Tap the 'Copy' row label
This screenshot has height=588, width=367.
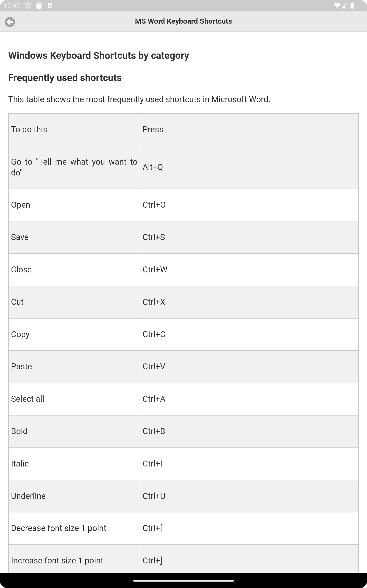click(20, 335)
